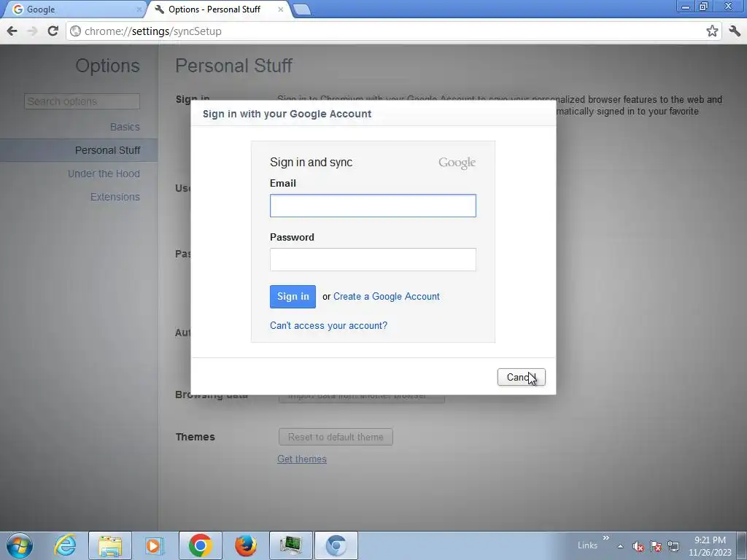Screen dimensions: 747x560
Task: Click the browser forward arrow
Action: pos(32,31)
